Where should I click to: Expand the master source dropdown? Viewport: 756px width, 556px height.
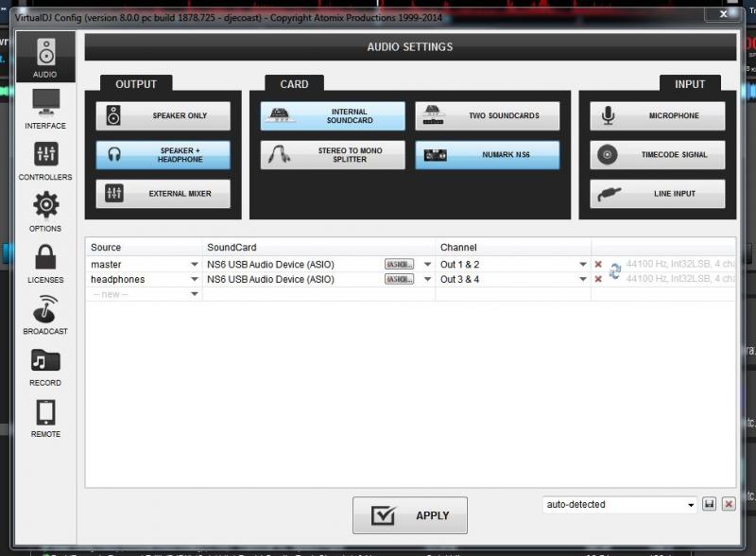[195, 265]
